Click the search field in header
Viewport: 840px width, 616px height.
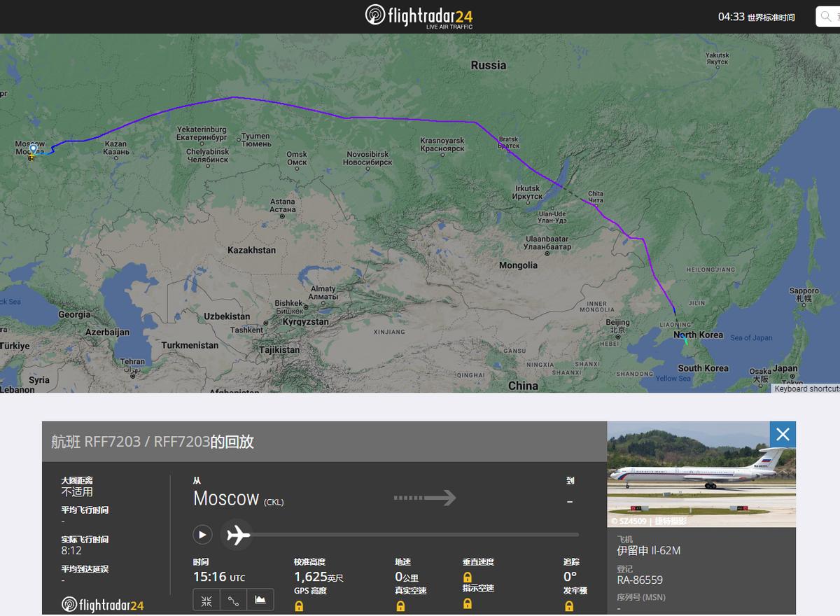(x=828, y=17)
